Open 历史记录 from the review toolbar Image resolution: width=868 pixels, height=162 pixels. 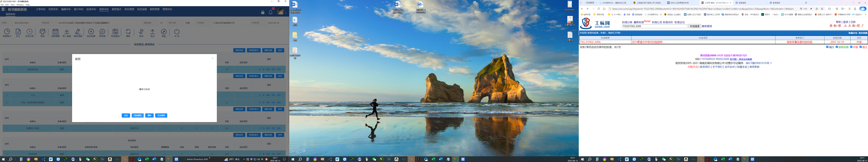30,33
